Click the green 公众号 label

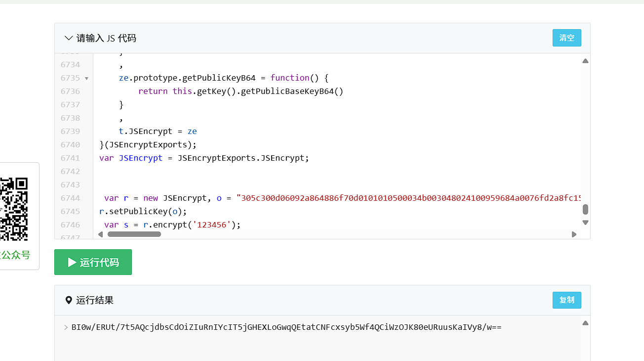coord(16,255)
